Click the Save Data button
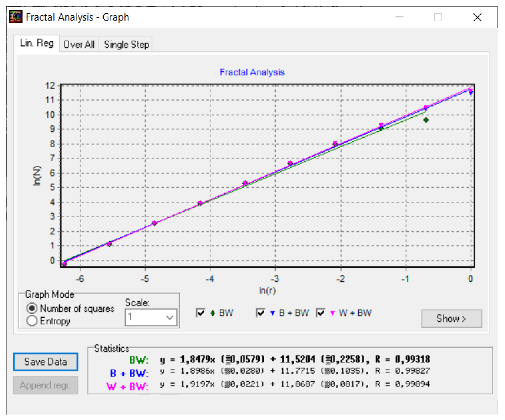 pos(46,362)
